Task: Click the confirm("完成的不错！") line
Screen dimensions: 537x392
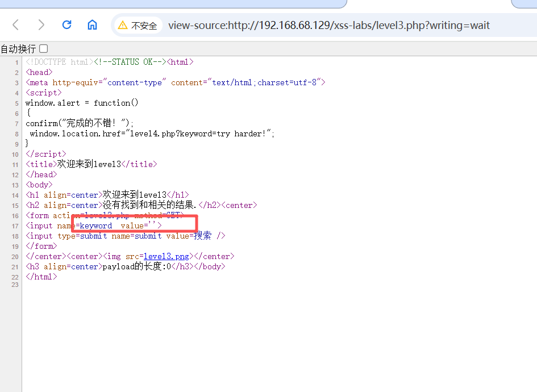Action: (x=80, y=123)
